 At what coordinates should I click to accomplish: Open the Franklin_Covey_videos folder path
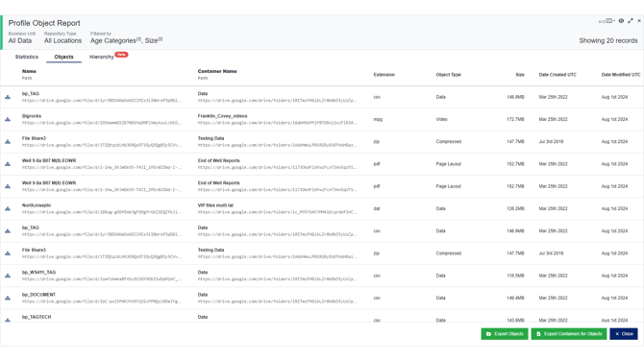[278, 123]
